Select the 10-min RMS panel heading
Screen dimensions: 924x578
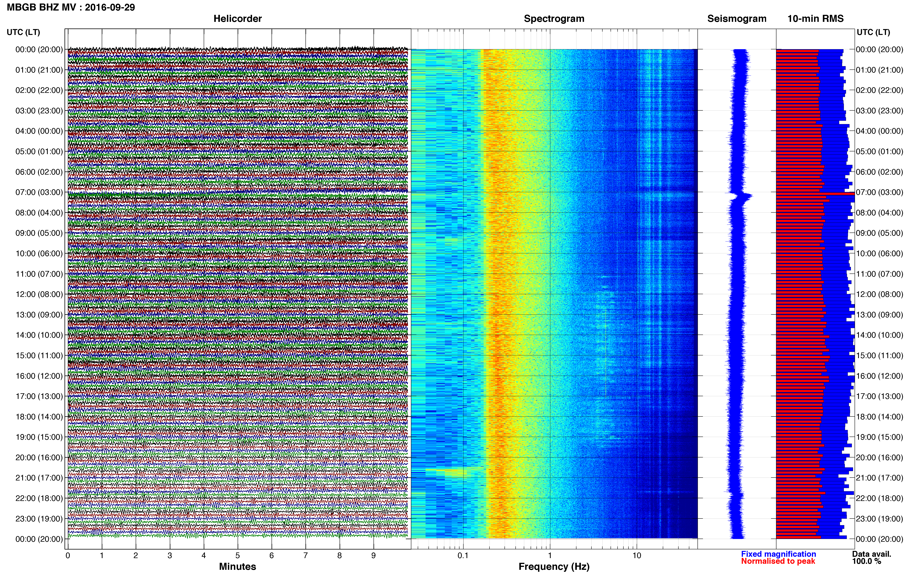coord(816,19)
